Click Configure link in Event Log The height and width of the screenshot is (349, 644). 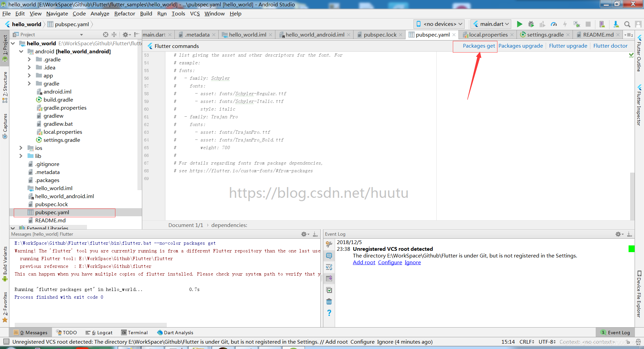390,263
